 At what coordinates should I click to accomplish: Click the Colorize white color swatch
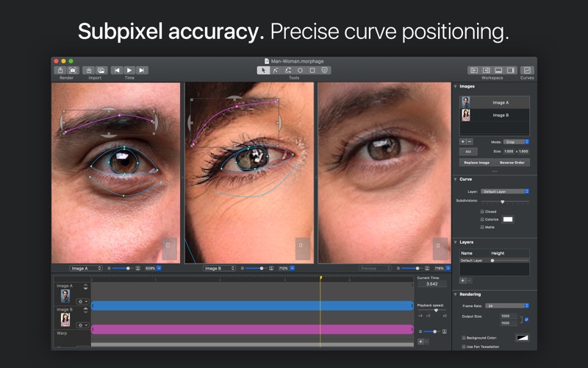click(x=507, y=219)
